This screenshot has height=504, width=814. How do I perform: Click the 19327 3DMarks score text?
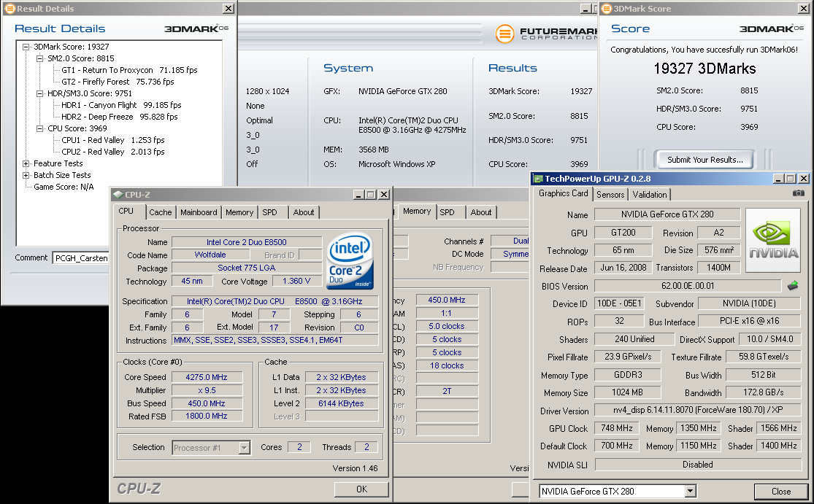704,69
